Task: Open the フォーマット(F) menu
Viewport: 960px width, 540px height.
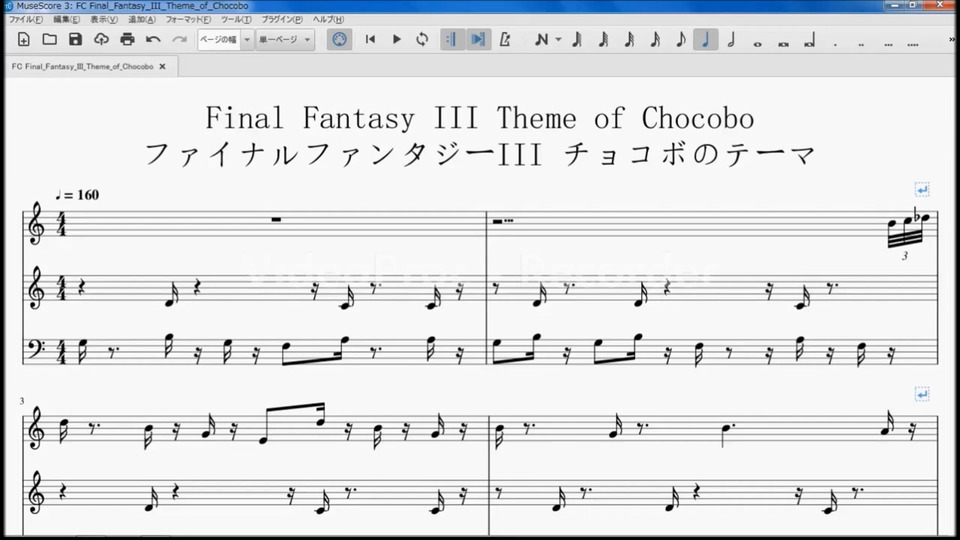Action: (188, 20)
